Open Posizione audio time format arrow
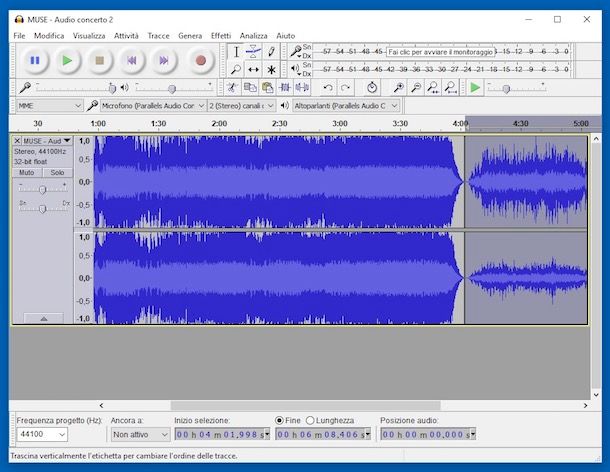610x472 pixels. coord(473,434)
